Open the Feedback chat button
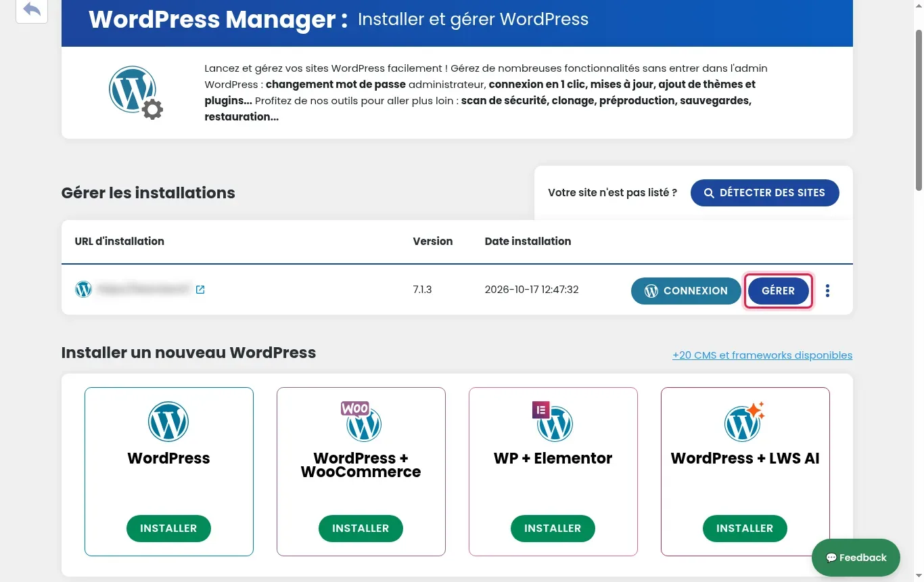 (856, 558)
